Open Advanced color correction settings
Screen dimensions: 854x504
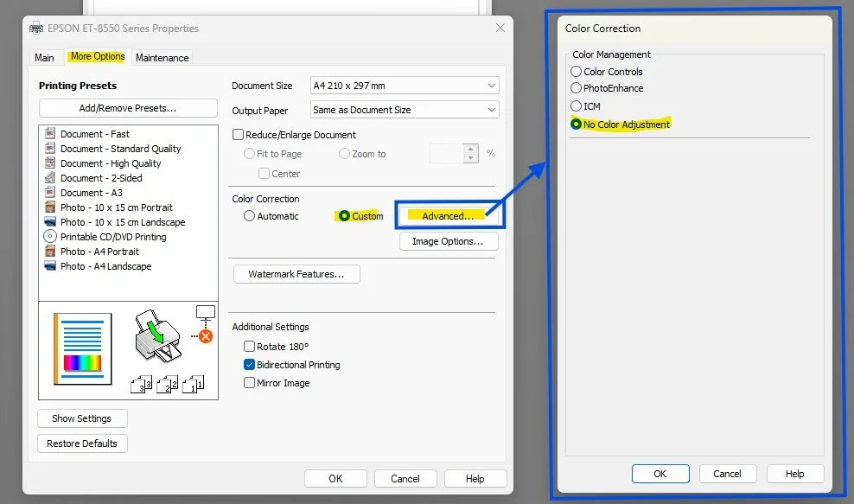pyautogui.click(x=448, y=216)
